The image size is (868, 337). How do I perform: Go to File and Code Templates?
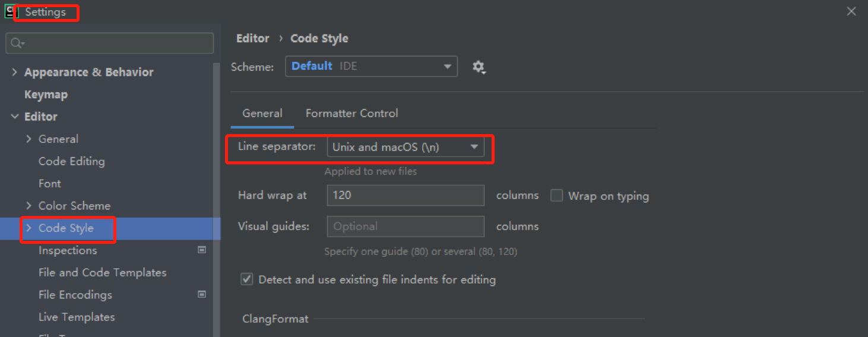pyautogui.click(x=102, y=272)
